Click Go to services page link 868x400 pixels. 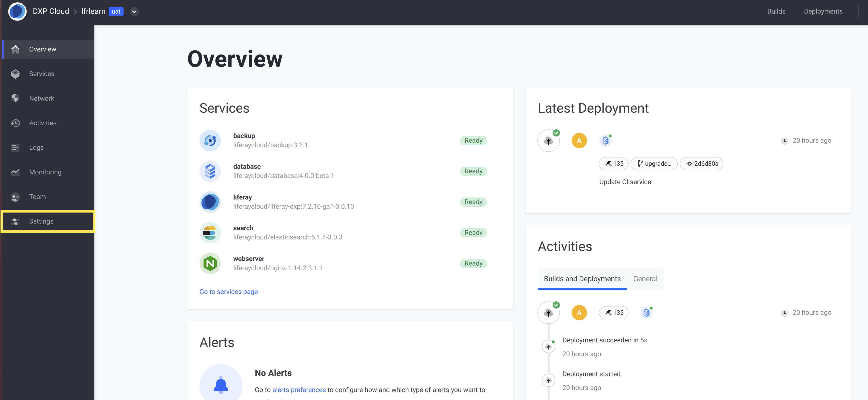pos(229,292)
